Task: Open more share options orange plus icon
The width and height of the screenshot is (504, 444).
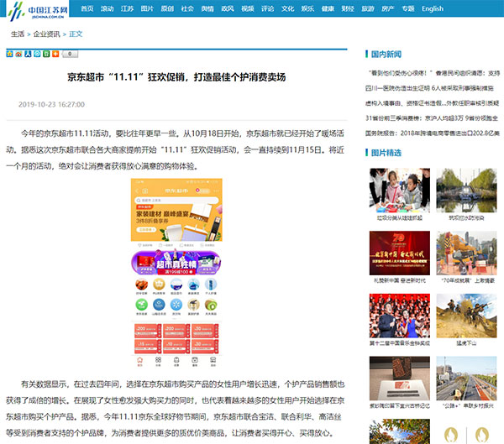Action: [x=55, y=54]
